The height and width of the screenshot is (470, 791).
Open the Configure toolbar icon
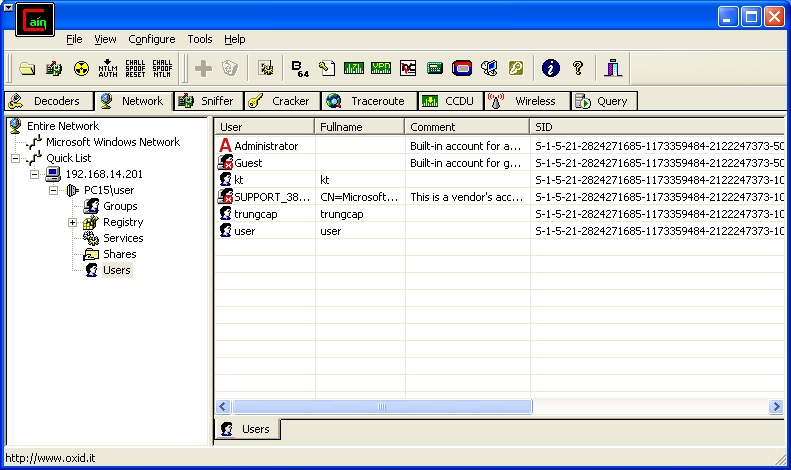(x=266, y=68)
